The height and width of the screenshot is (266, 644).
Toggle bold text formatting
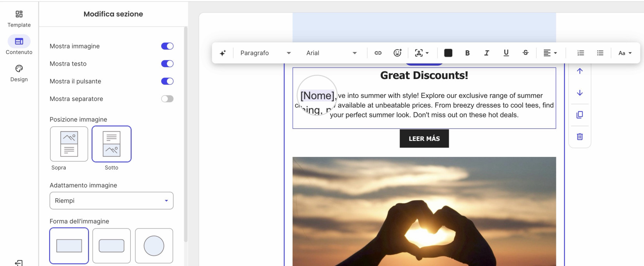(467, 53)
